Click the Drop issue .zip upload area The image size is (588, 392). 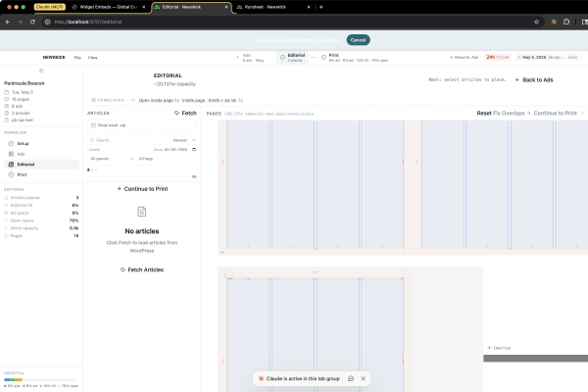pos(142,125)
